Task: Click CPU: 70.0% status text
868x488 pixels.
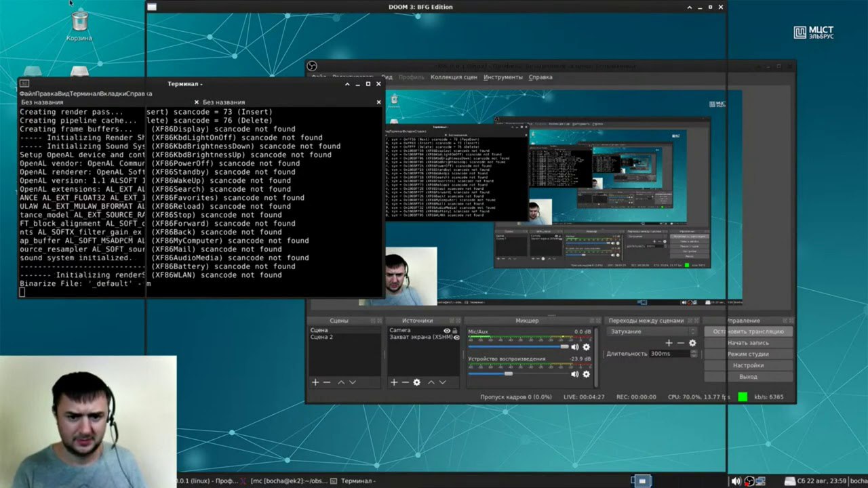Action: click(699, 397)
